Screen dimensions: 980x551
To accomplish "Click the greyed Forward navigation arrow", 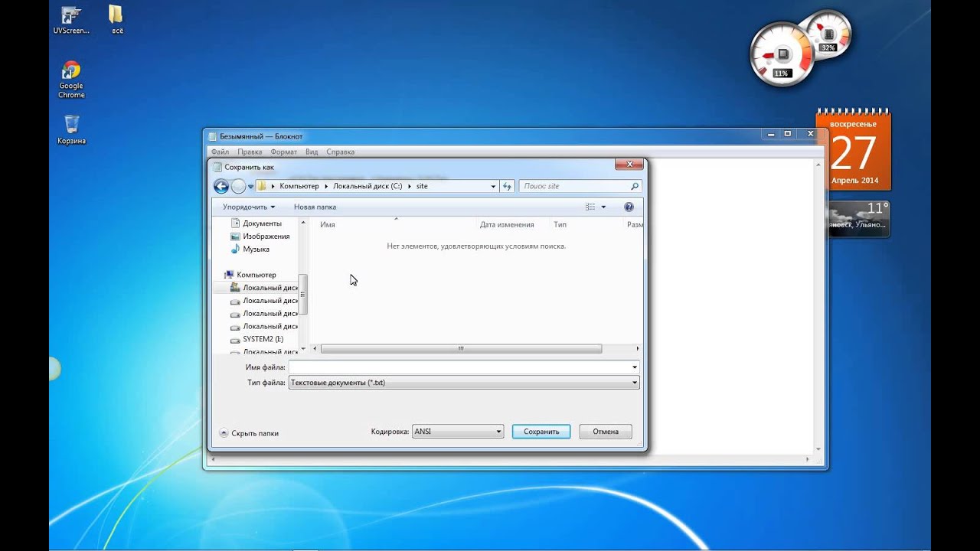I will (x=239, y=186).
